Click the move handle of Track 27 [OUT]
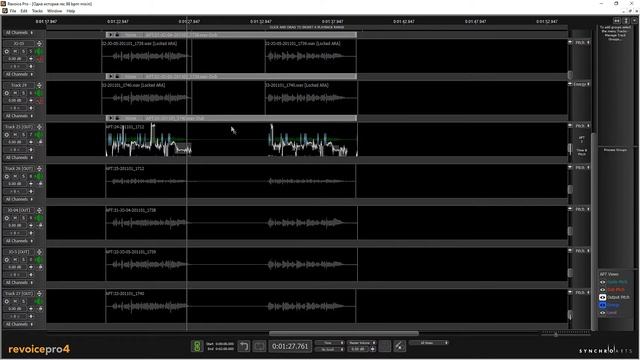This screenshot has width=640, height=360. point(39,293)
